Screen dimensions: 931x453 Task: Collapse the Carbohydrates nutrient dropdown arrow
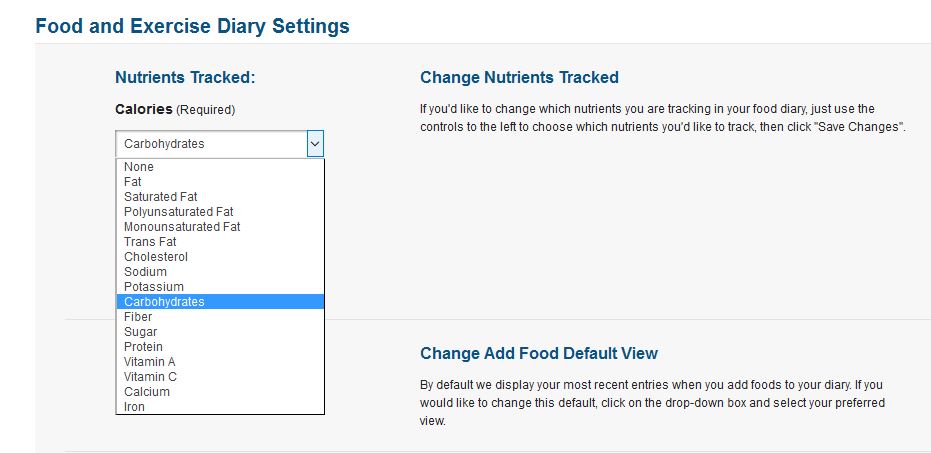(x=315, y=144)
